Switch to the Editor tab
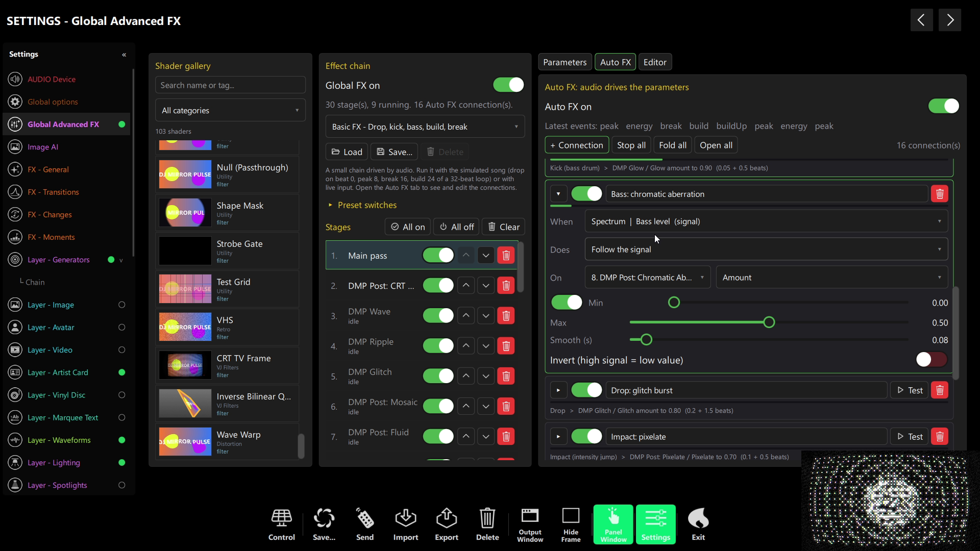The image size is (980, 551). point(654,62)
